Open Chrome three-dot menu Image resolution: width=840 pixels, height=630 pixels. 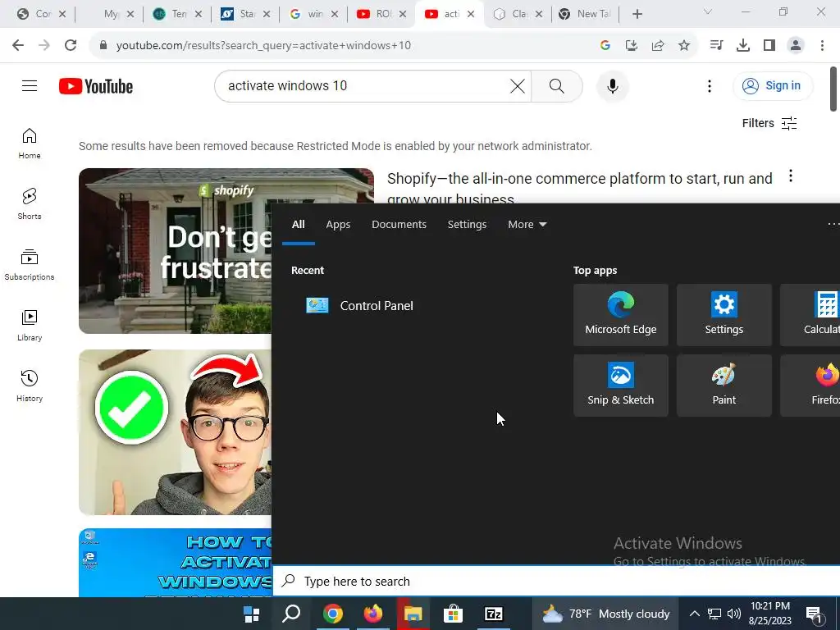[822, 46]
